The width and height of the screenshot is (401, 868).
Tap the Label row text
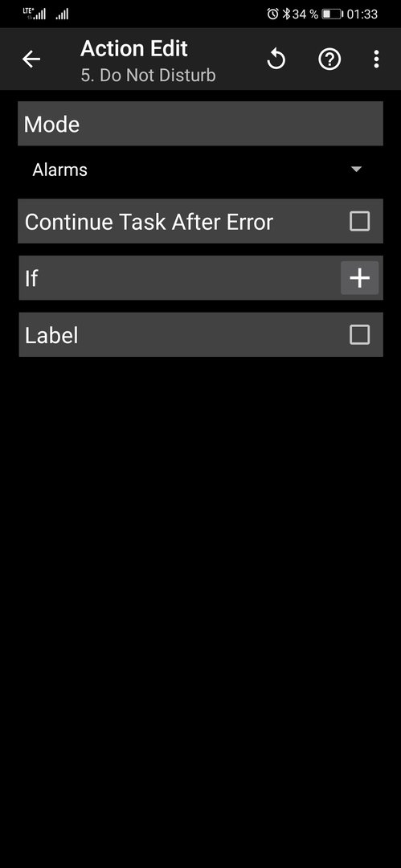51,335
